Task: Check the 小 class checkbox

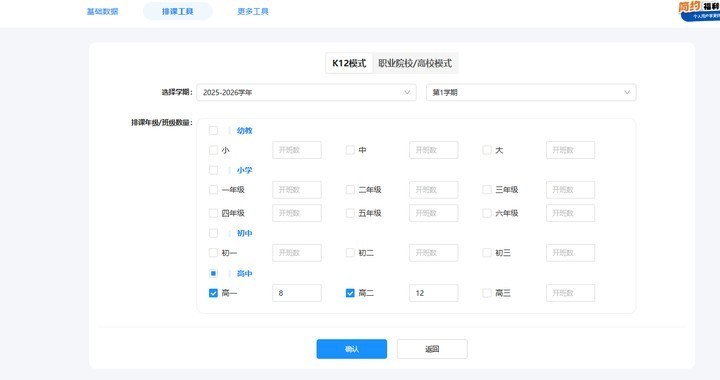Action: 213,150
